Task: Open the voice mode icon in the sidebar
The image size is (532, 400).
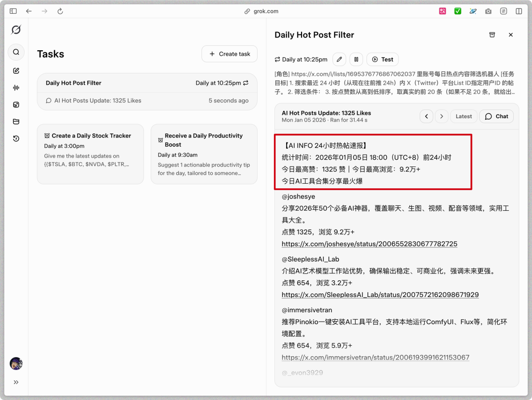Action: tap(16, 88)
